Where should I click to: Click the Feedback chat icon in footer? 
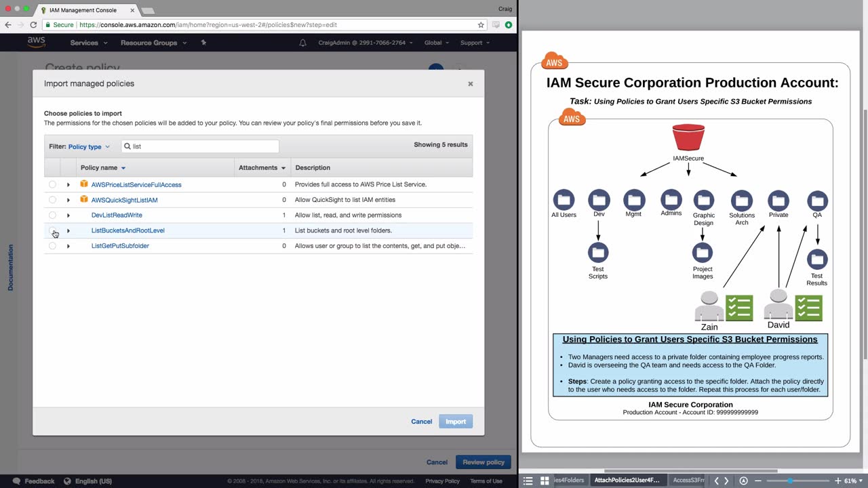(16, 481)
